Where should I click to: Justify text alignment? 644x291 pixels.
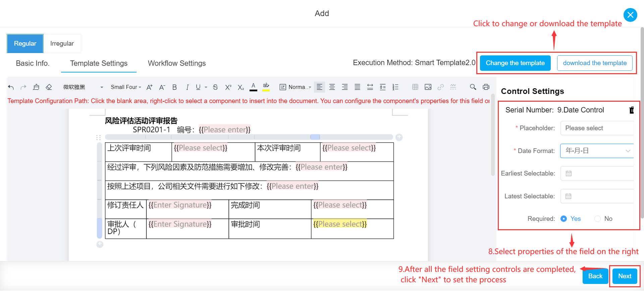[358, 87]
